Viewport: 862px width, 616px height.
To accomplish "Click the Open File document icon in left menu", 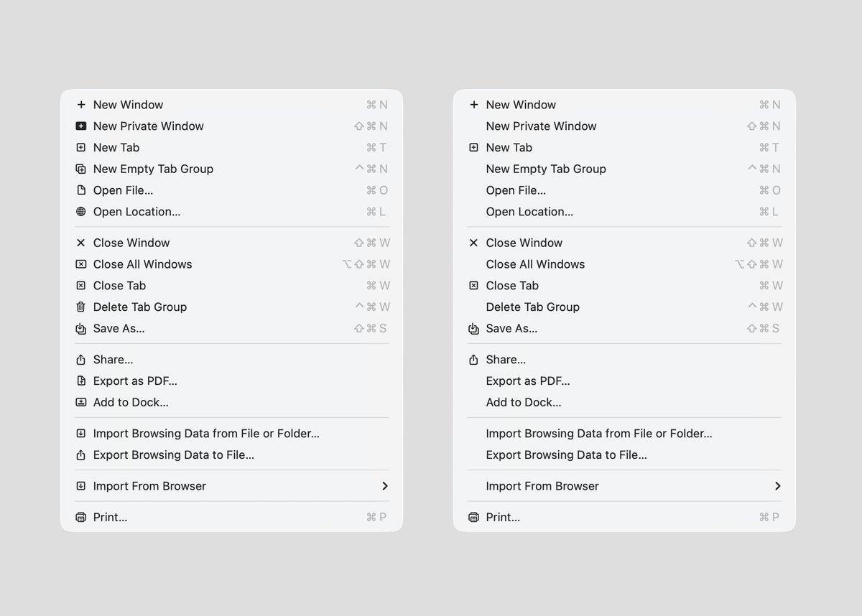I will tap(80, 191).
